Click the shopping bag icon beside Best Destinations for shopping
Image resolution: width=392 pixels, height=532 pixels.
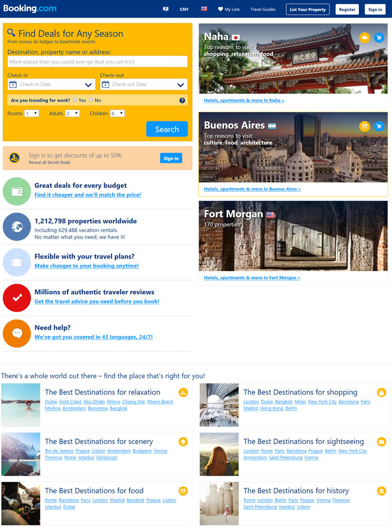pos(382,393)
